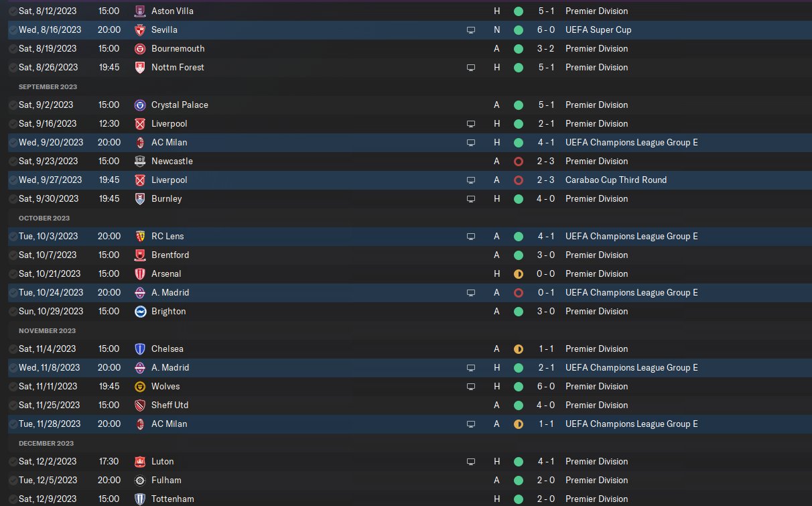
Task: Click the Wolves club badge icon
Action: pyautogui.click(x=140, y=387)
